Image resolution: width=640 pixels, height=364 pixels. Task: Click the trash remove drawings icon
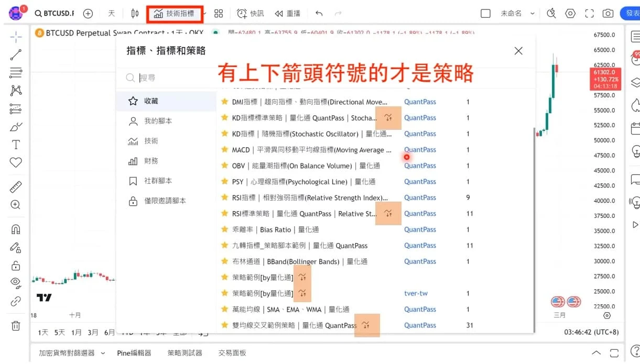tap(16, 326)
